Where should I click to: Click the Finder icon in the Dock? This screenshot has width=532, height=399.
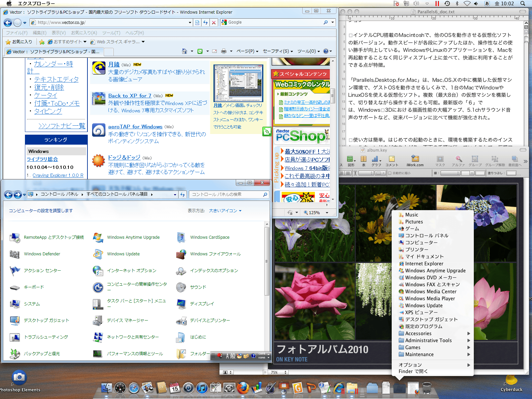pyautogui.click(x=106, y=388)
